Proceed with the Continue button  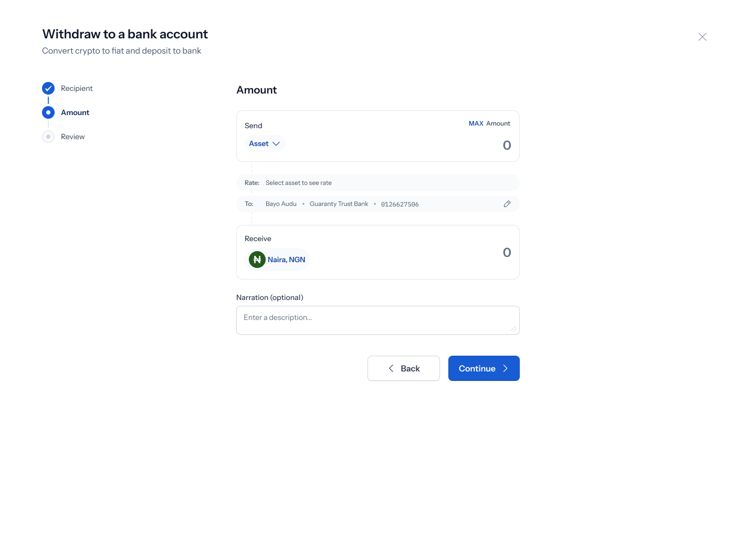click(x=484, y=368)
